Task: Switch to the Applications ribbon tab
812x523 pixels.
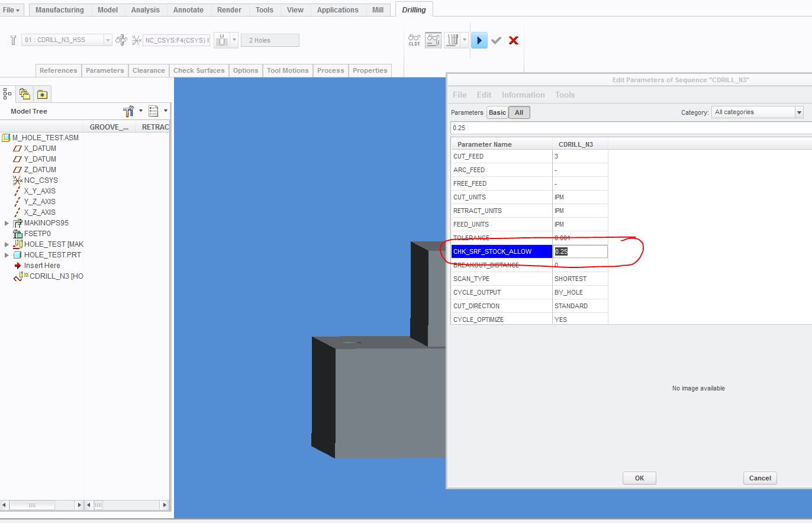Action: point(337,10)
